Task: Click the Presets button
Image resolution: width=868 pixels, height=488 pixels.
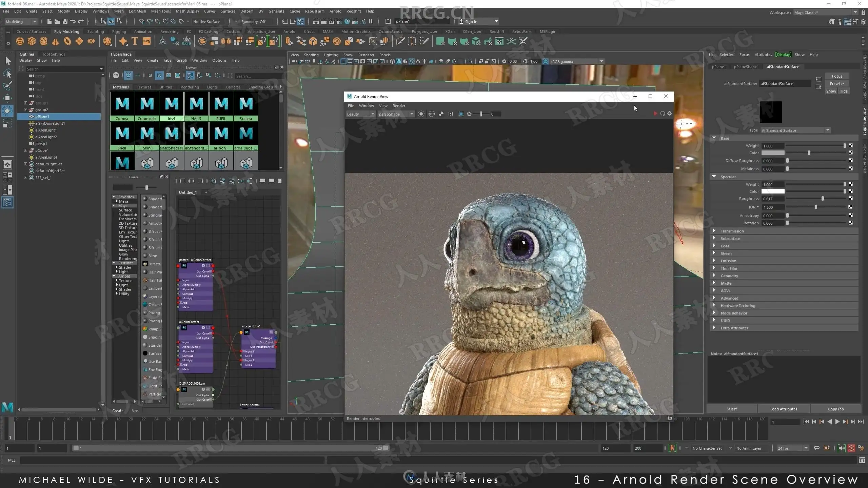Action: click(x=836, y=84)
